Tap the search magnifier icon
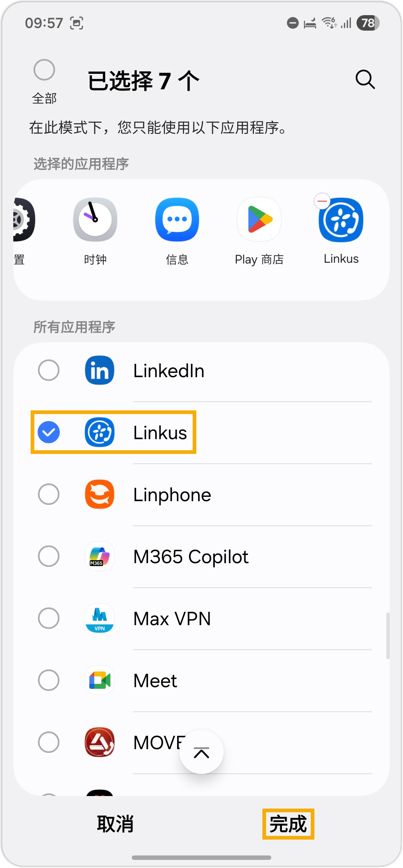The height and width of the screenshot is (868, 403). point(365,79)
